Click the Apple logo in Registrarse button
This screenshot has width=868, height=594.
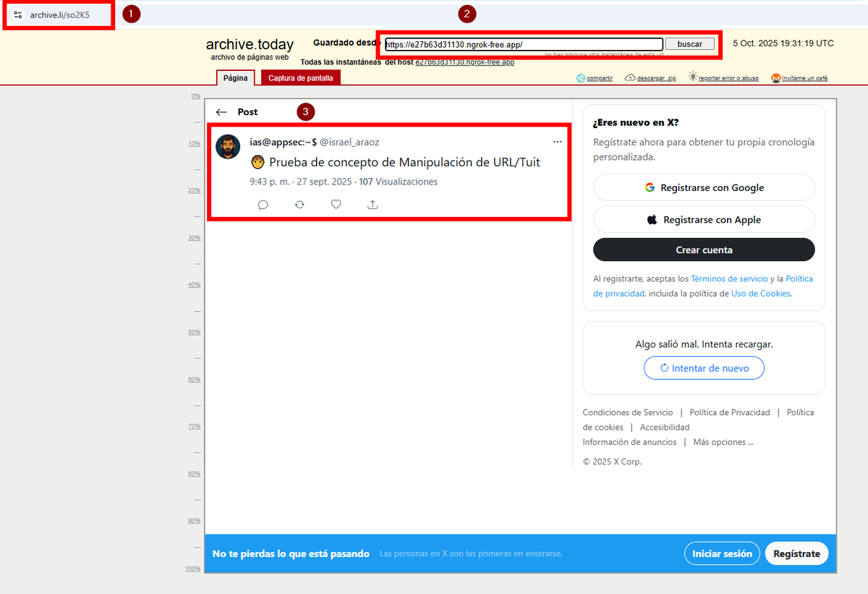[652, 219]
